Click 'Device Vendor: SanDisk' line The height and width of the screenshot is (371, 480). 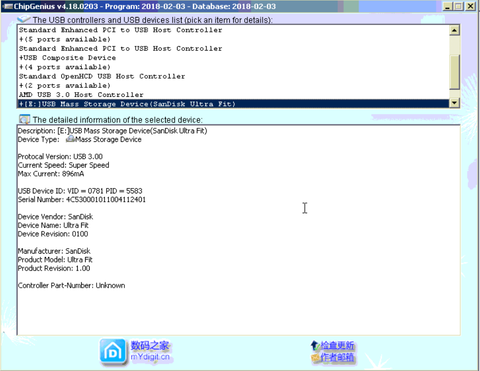point(55,217)
